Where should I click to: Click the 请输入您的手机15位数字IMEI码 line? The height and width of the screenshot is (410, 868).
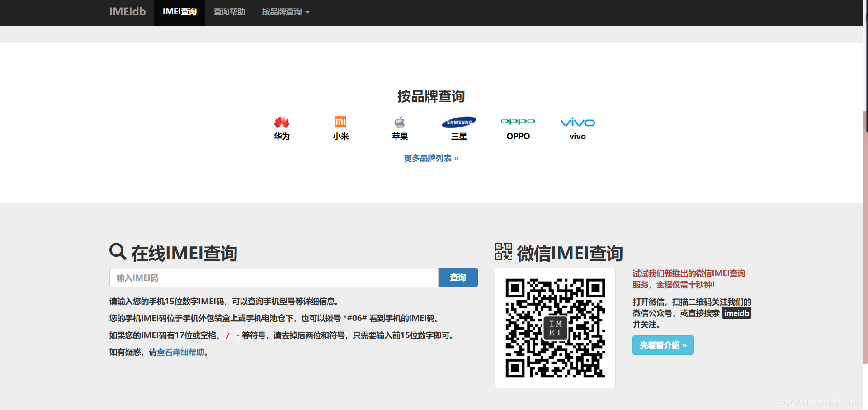tap(225, 302)
